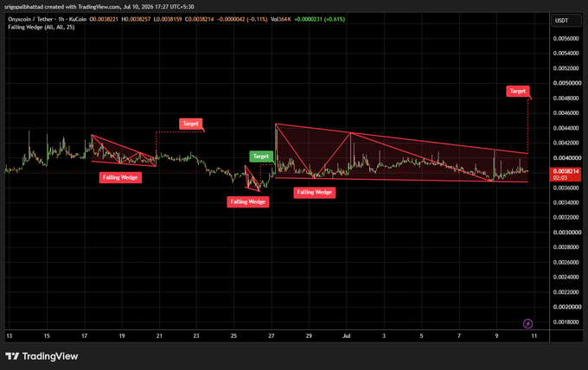The height and width of the screenshot is (370, 588).
Task: Select the Falling Wedge label below date 29
Action: (315, 192)
